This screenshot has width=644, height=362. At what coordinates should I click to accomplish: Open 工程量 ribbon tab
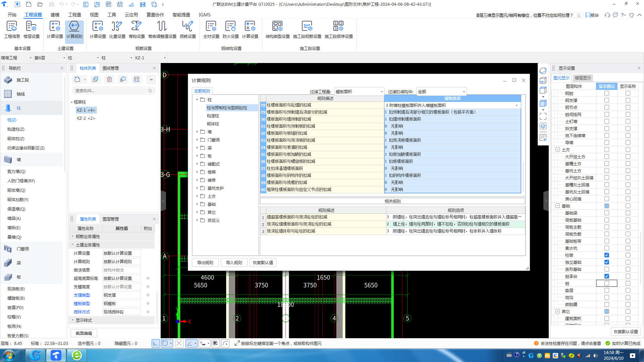pos(74,15)
